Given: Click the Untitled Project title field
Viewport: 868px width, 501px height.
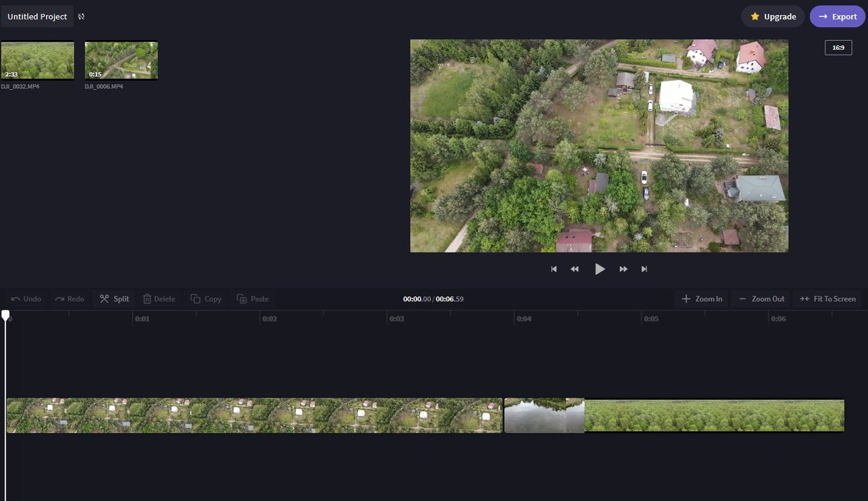Looking at the screenshot, I should pyautogui.click(x=37, y=16).
